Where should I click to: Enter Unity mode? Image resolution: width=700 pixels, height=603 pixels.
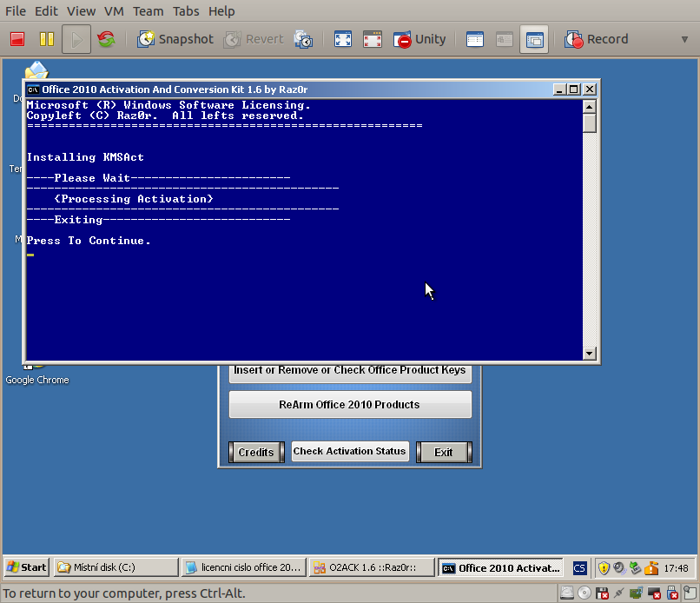coord(419,39)
